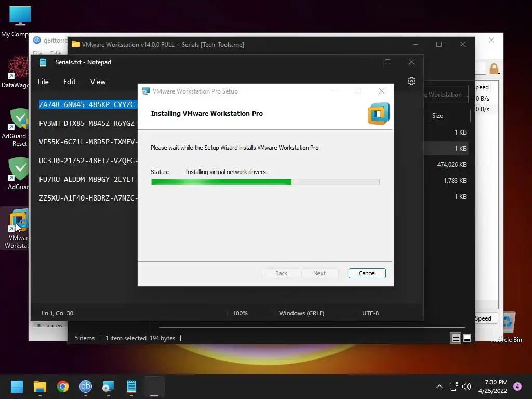Click the 5 items count in Explorer status bar
This screenshot has height=399, width=532.
click(85, 338)
